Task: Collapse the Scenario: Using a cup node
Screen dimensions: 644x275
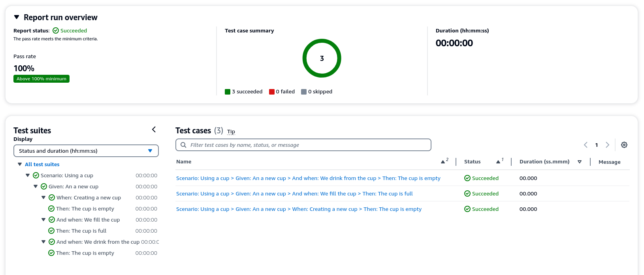Action: coord(28,175)
